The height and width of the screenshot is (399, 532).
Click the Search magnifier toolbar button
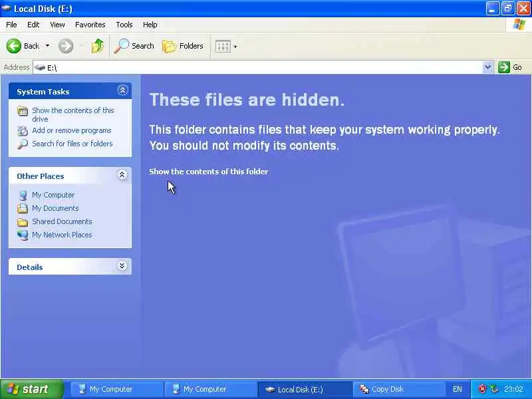pos(134,46)
